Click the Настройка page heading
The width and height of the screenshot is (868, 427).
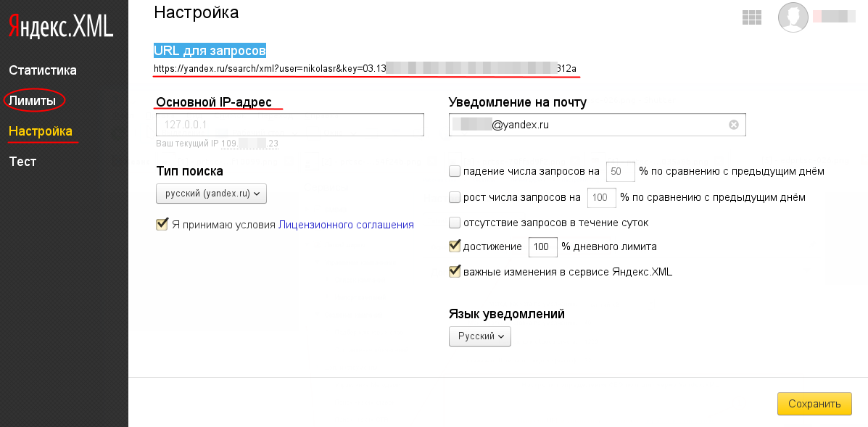tap(197, 12)
